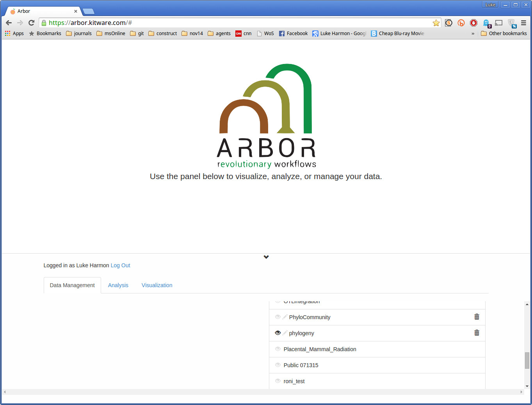Toggle visibility eye for Placental_Mammal_Radiation
This screenshot has height=405, width=532.
coord(278,349)
